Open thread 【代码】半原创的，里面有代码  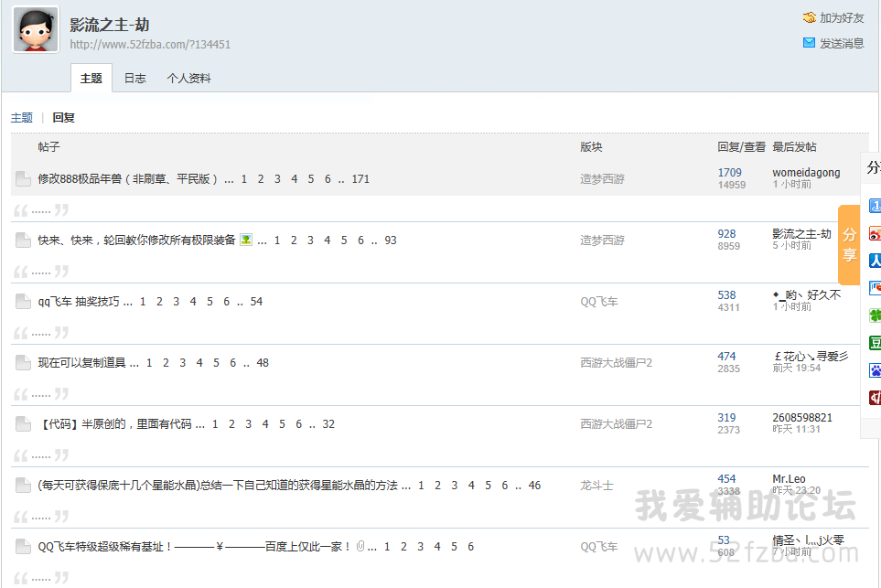[x=115, y=424]
